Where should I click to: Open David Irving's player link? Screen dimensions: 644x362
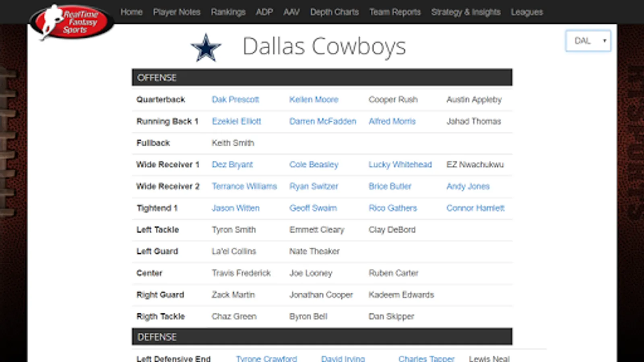click(x=343, y=358)
